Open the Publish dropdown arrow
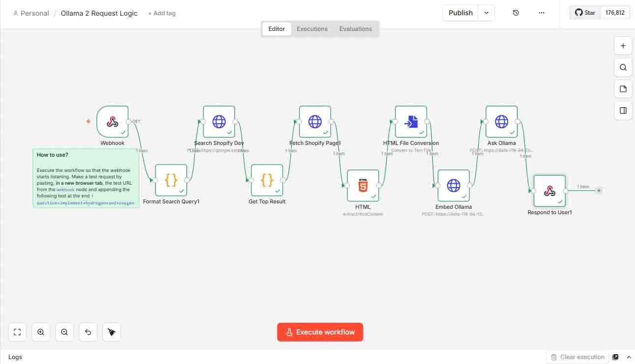The height and width of the screenshot is (364, 635). point(486,12)
